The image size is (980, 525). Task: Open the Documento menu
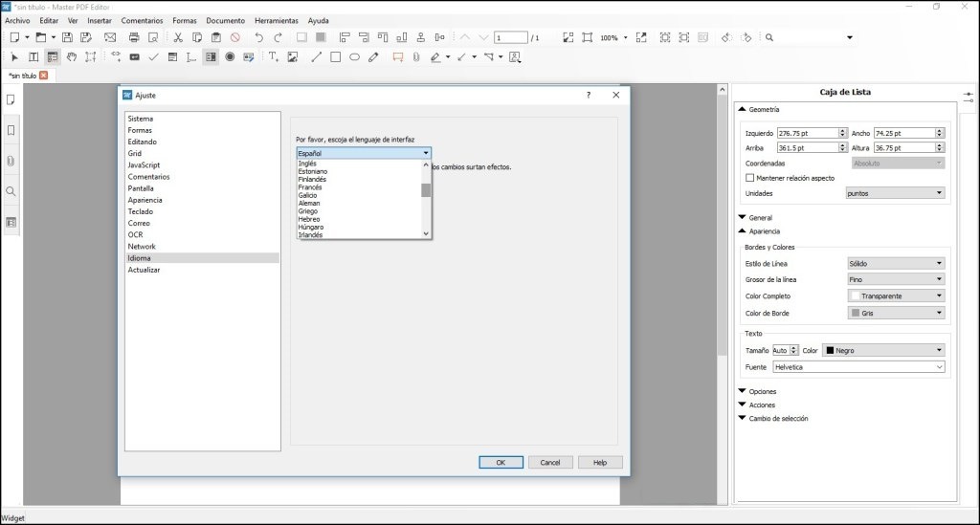point(226,21)
